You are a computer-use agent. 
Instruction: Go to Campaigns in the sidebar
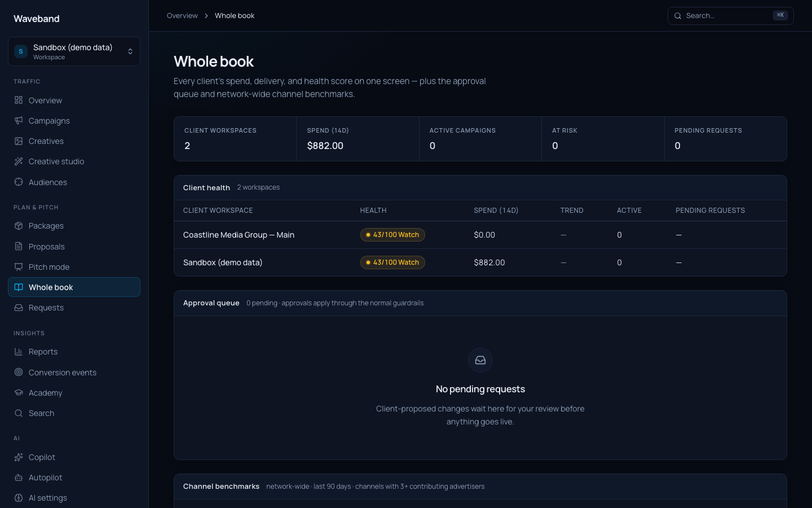74,121
